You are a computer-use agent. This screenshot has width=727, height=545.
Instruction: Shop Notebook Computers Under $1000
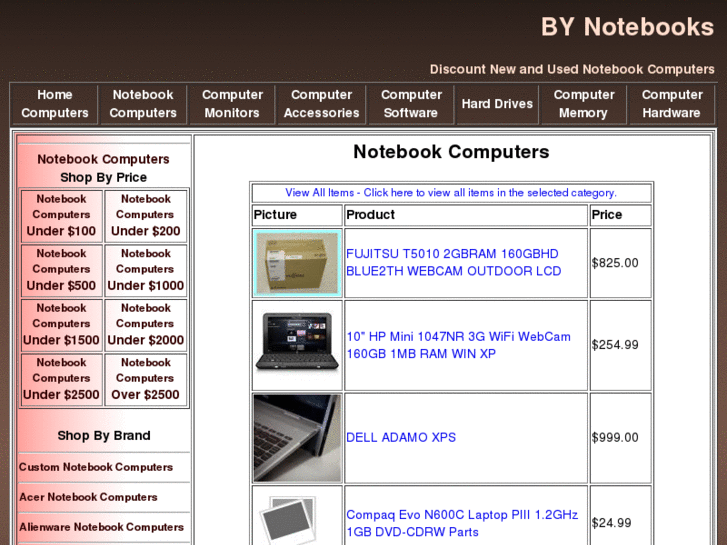point(146,270)
